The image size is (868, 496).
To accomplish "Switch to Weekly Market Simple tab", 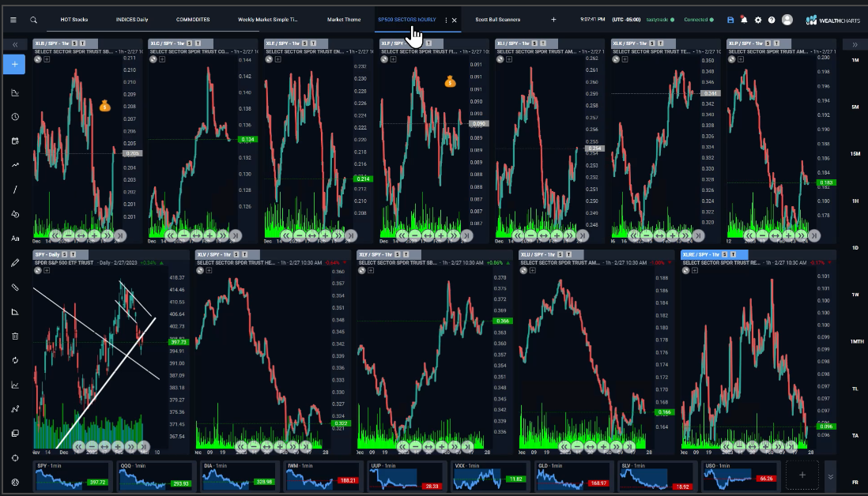I will point(267,20).
